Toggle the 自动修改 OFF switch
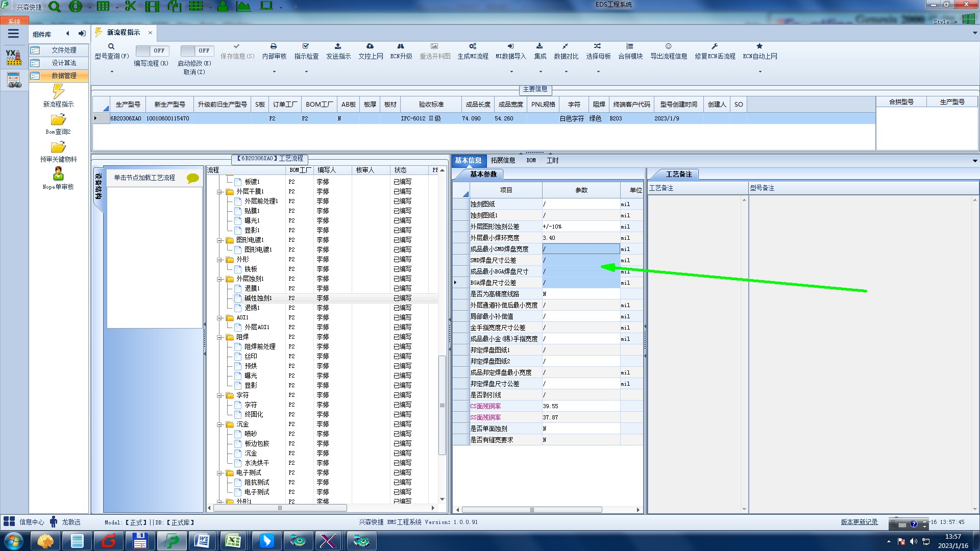 [197, 51]
